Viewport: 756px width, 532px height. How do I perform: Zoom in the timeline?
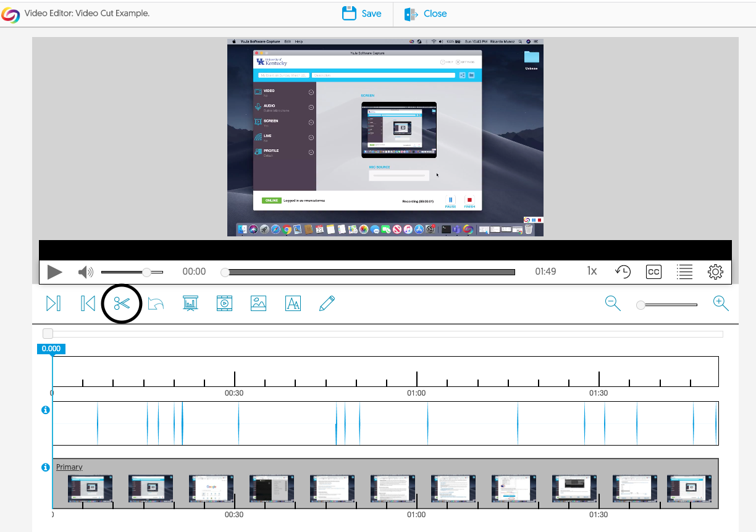click(721, 303)
